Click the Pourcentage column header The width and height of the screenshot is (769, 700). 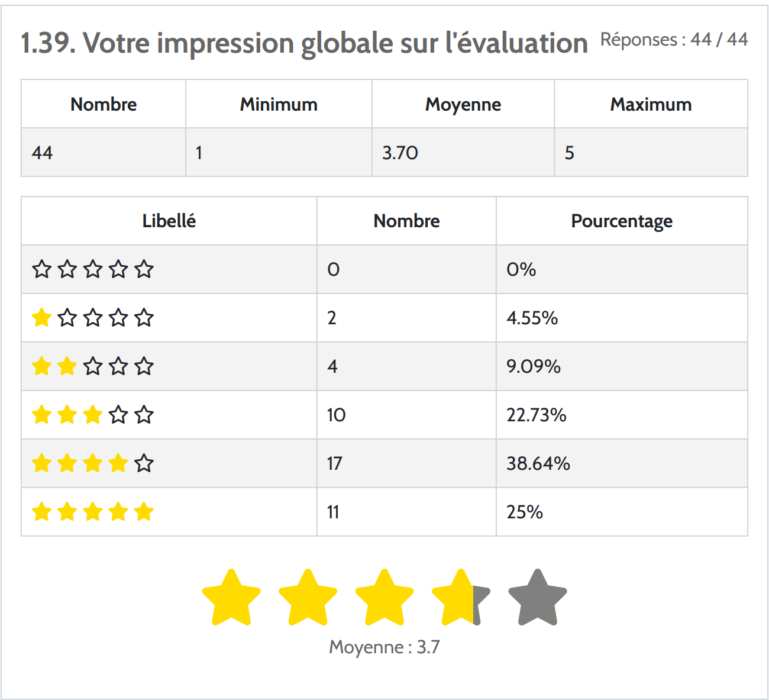click(621, 221)
